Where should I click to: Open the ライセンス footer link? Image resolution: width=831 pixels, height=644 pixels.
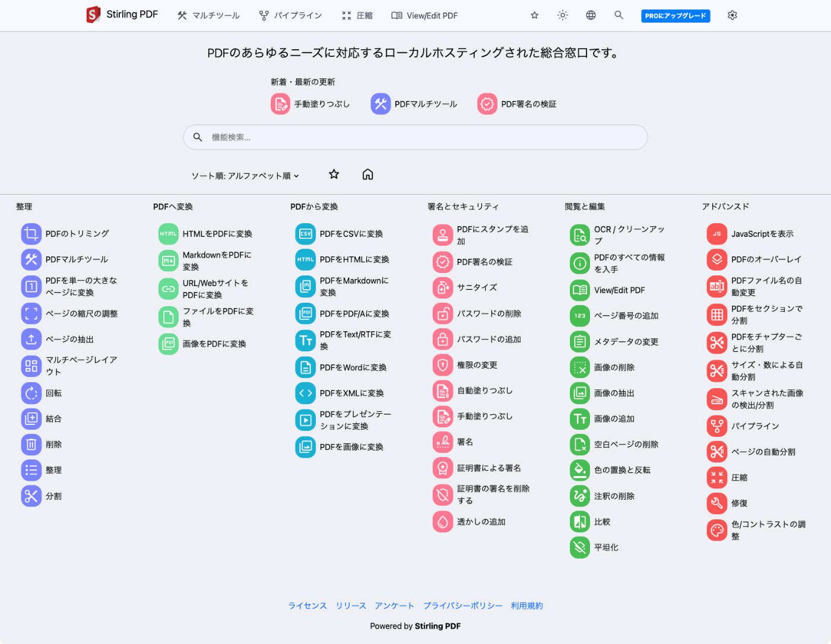point(307,605)
